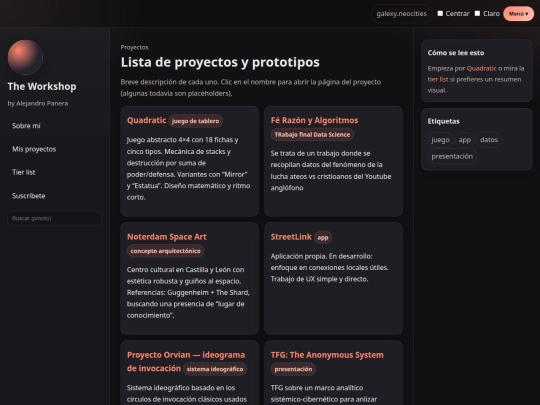Open the Quadratic project card title
The width and height of the screenshot is (540, 405).
[146, 120]
